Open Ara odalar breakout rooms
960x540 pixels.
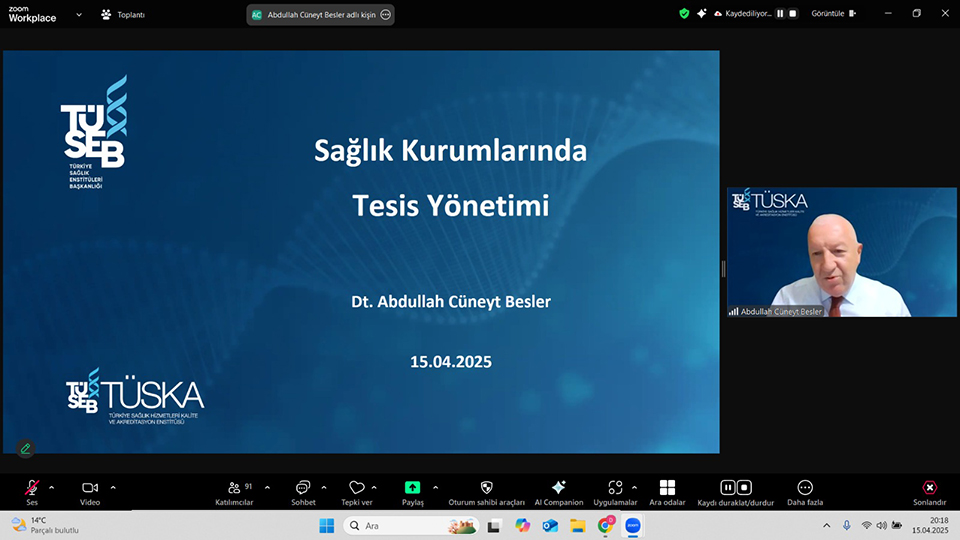(x=667, y=488)
